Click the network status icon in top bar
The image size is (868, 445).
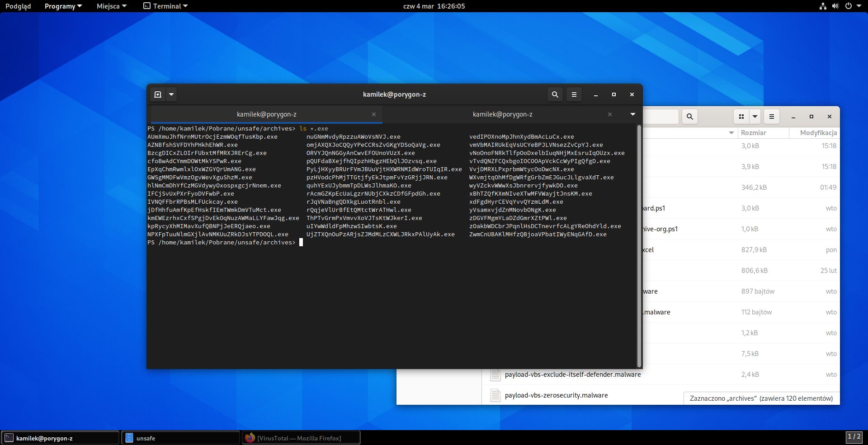pyautogui.click(x=823, y=6)
